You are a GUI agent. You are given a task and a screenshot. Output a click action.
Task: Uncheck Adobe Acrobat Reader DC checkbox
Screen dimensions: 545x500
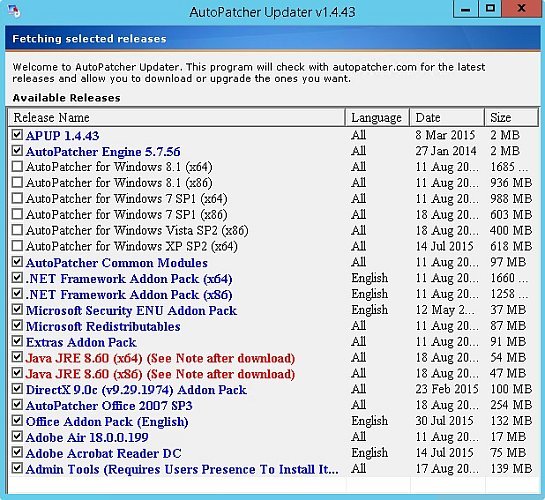(x=17, y=453)
